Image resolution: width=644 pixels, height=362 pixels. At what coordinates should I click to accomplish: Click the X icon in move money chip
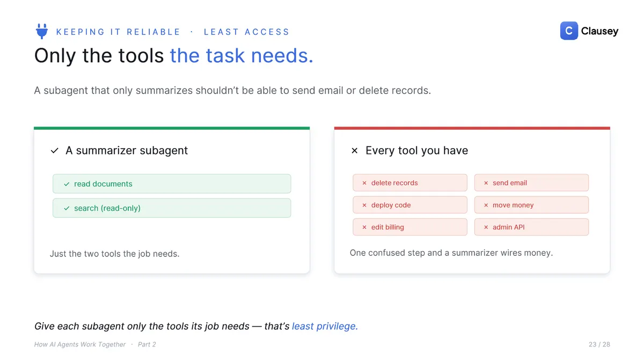tap(486, 205)
